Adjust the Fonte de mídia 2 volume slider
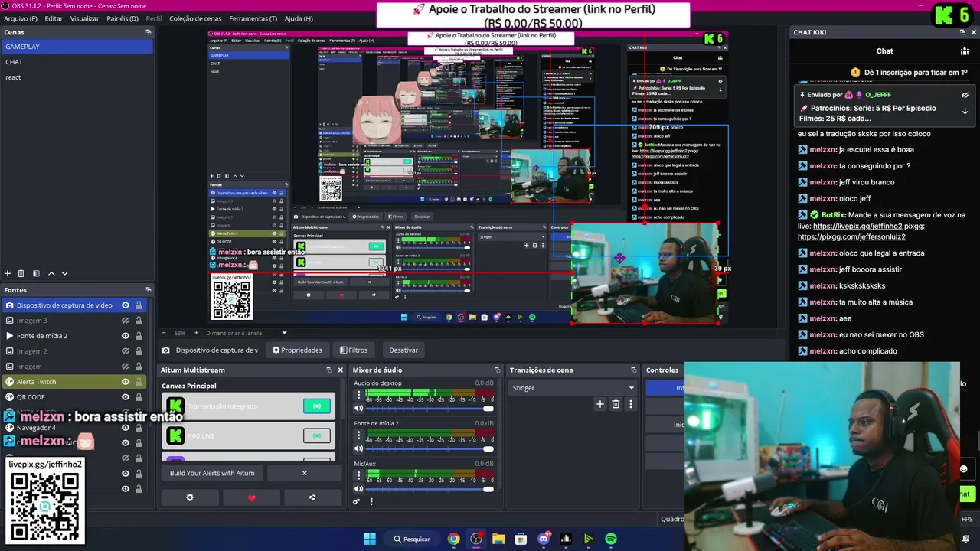Image resolution: width=980 pixels, height=551 pixels. coord(430,448)
